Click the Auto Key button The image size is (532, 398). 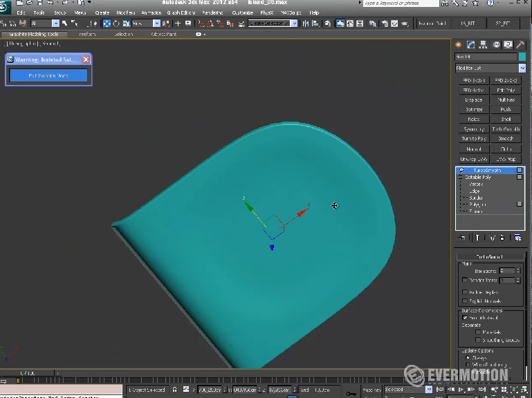372,390
